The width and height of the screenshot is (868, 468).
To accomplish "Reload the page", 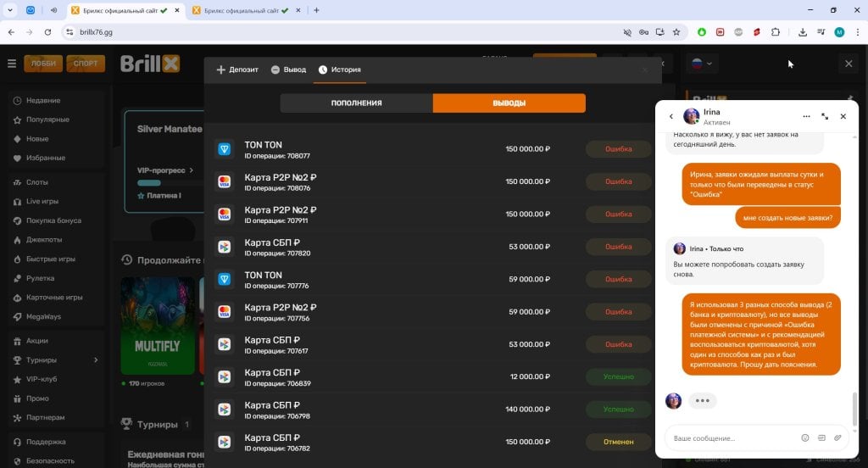I will [47, 32].
